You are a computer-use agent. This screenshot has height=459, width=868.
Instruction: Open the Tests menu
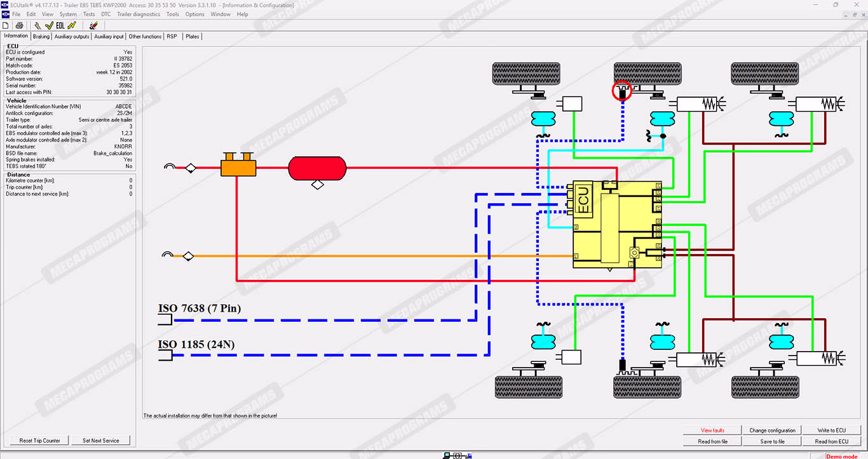click(x=89, y=14)
